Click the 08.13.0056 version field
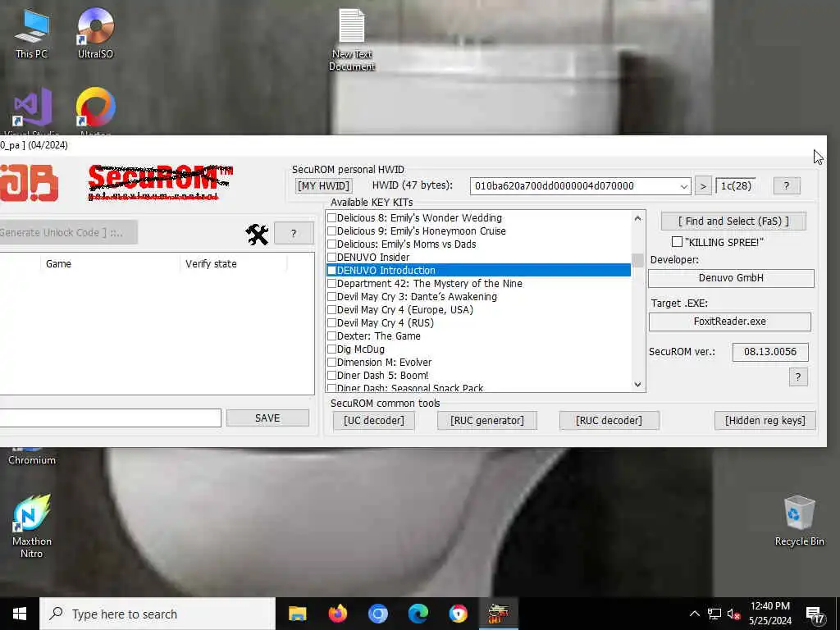Screen dimensions: 840x630 click(x=770, y=352)
